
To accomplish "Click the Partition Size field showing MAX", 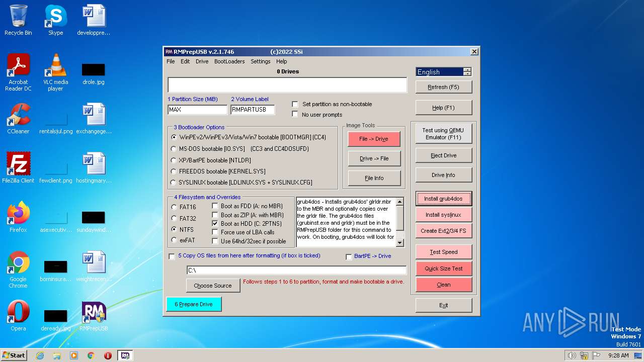I will [197, 110].
